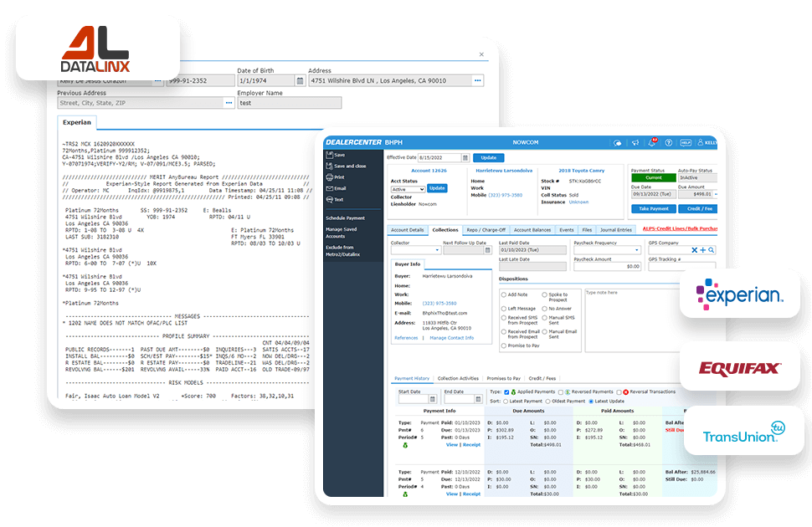This screenshot has width=812, height=527.
Task: Click the Previous Address ellipsis button
Action: 229,103
